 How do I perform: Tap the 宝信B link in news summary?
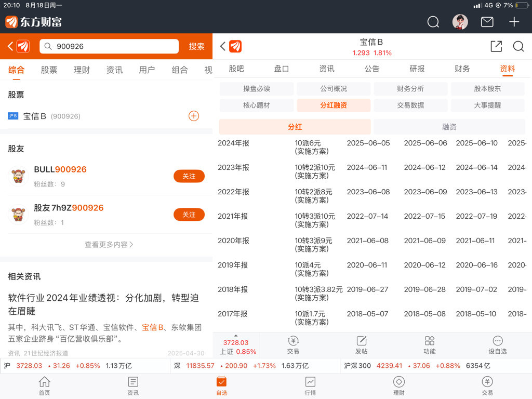pos(152,327)
